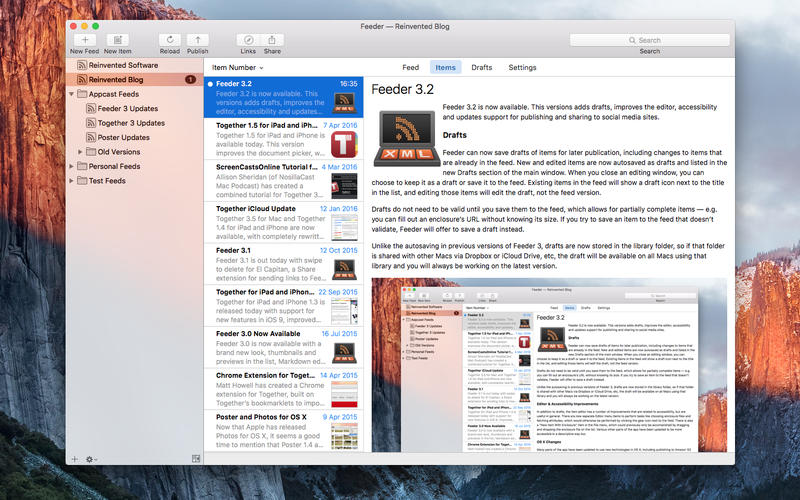800x500 pixels.
Task: Click the ScreenCastsOnline item thumbnail
Action: pos(344,186)
